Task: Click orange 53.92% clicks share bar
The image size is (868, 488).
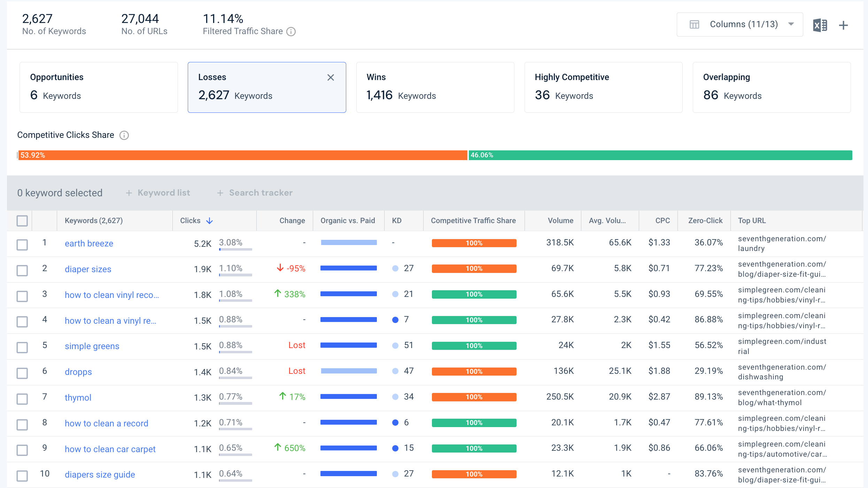Action: (x=242, y=155)
